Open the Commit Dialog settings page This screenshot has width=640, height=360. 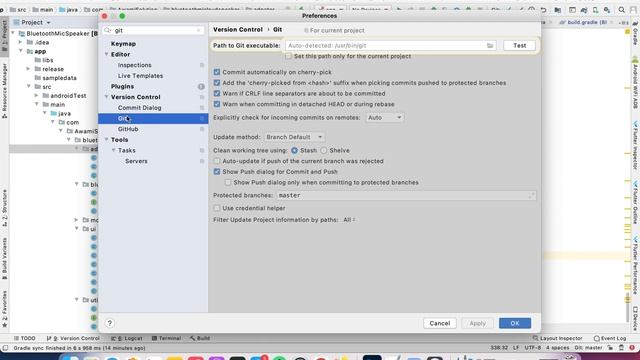click(140, 108)
